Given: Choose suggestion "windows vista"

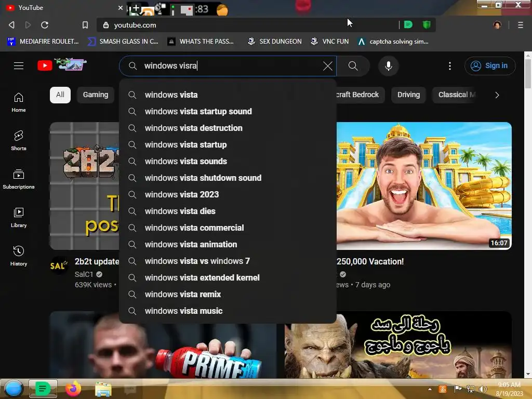Looking at the screenshot, I should pyautogui.click(x=228, y=95).
